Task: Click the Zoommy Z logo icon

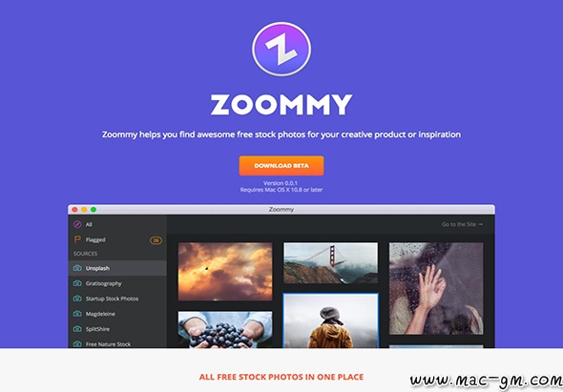Action: point(281,49)
